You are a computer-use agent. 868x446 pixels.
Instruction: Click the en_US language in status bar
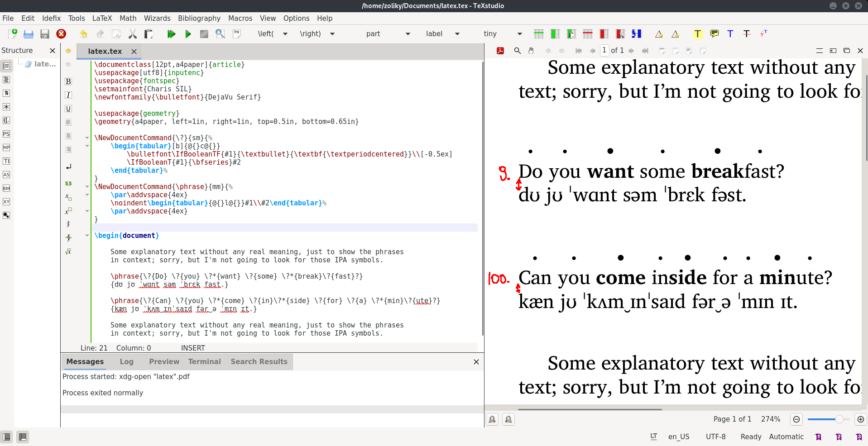tap(679, 437)
